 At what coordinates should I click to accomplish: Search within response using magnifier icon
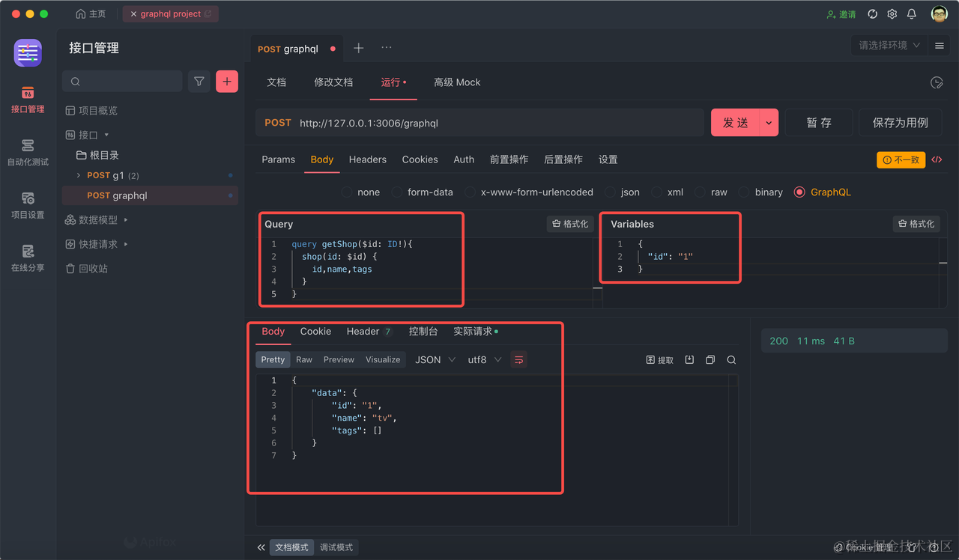pos(731,359)
